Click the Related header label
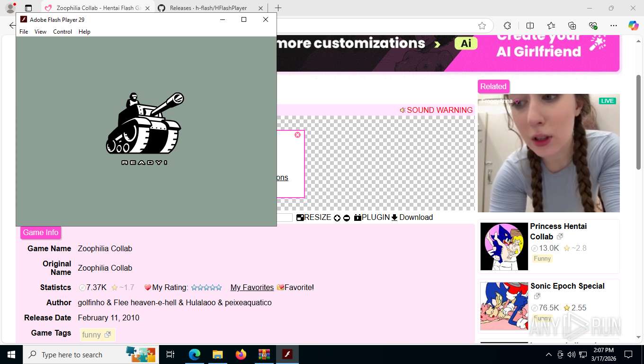644x364 pixels. click(493, 87)
